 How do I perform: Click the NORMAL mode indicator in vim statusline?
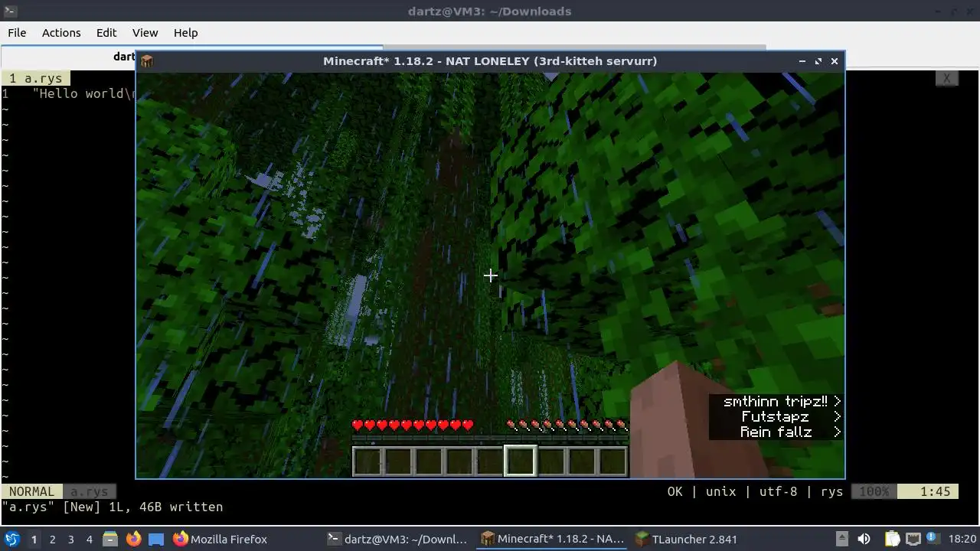point(31,491)
